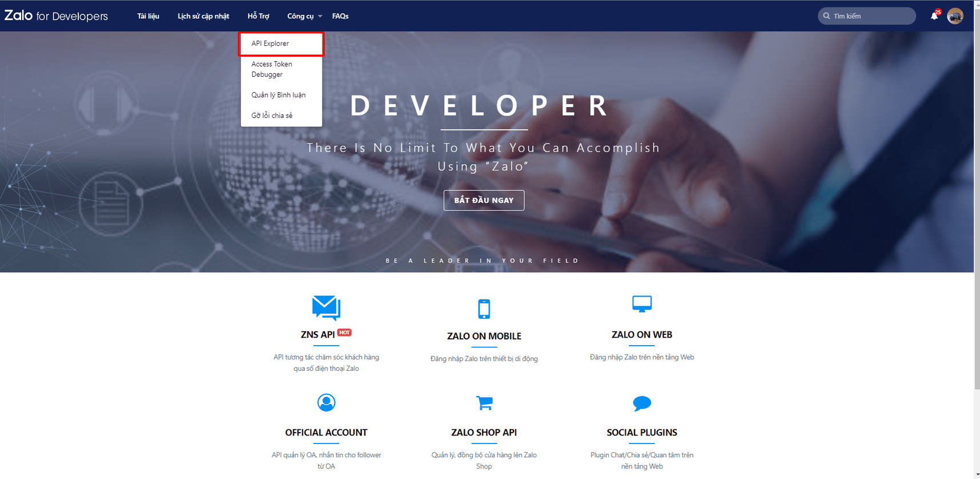This screenshot has height=479, width=980.
Task: Open Lịch sử cập nhật page
Action: click(204, 16)
